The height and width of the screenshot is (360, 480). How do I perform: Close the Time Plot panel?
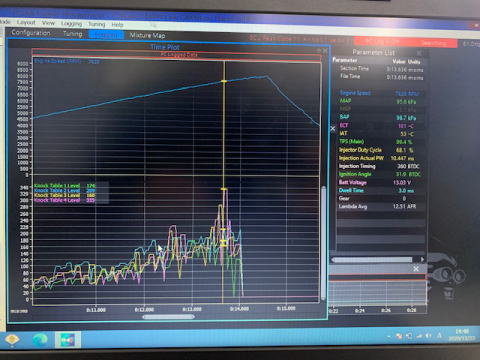(325, 51)
